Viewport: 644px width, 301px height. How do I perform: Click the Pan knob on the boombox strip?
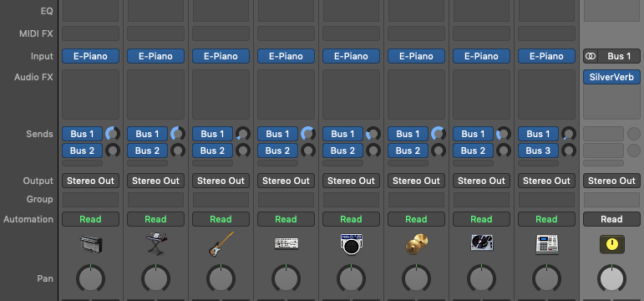351,278
